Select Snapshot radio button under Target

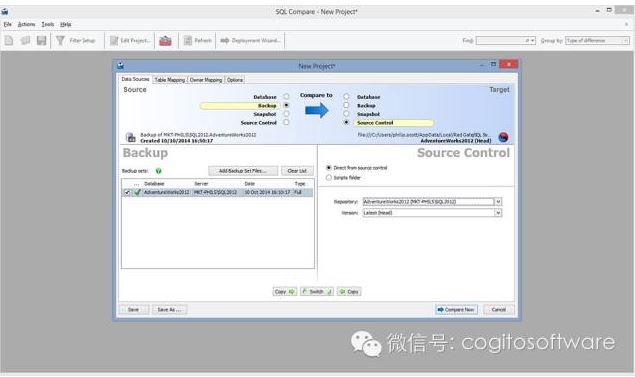click(346, 114)
